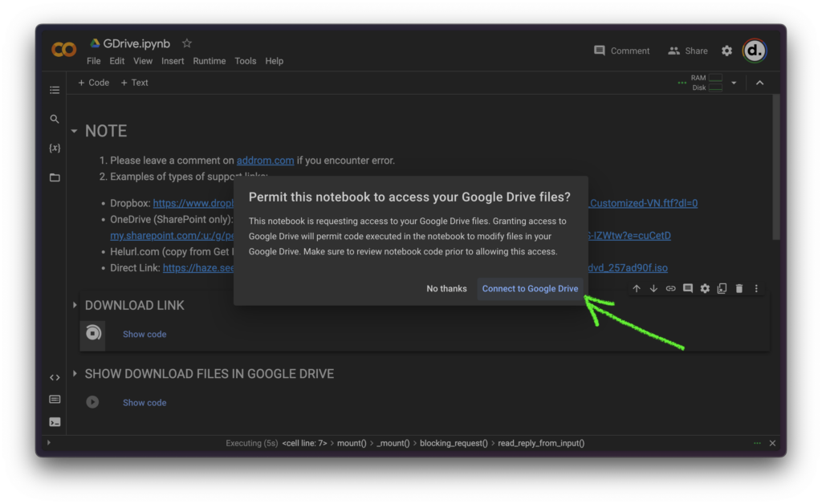Open the Tools menu
This screenshot has height=504, width=822.
(246, 61)
